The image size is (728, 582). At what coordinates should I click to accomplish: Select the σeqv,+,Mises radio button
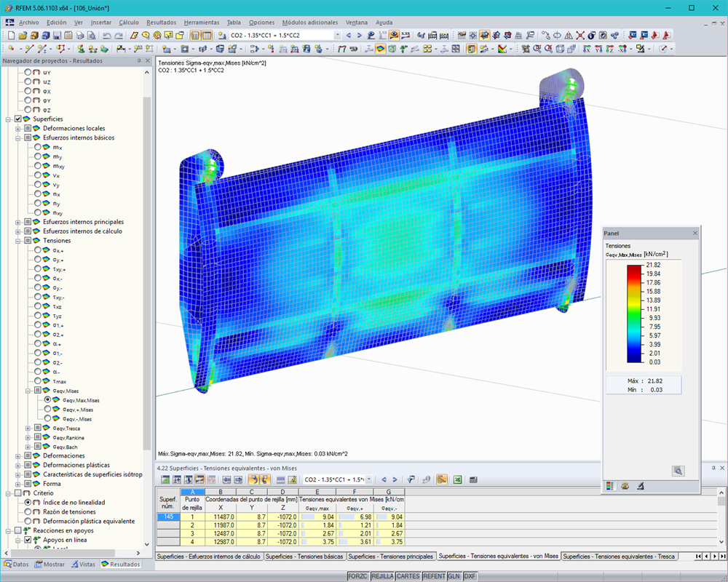[x=48, y=409]
